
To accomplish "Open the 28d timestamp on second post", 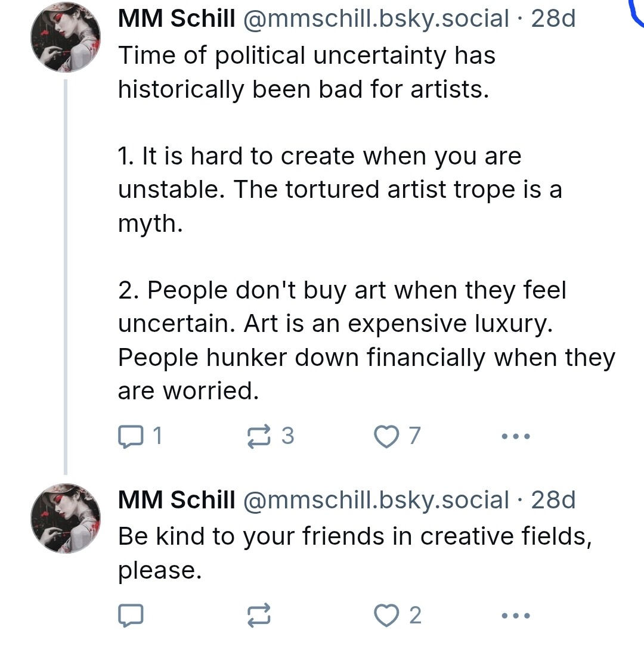I will point(553,501).
